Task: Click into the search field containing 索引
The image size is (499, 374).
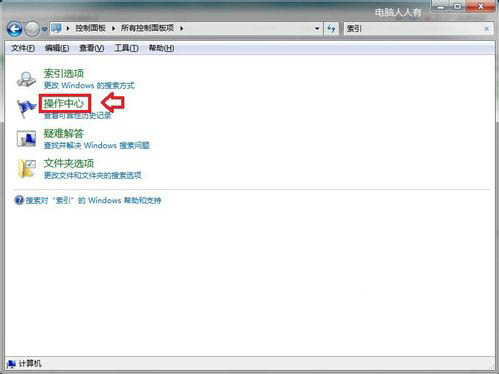Action: (x=413, y=29)
